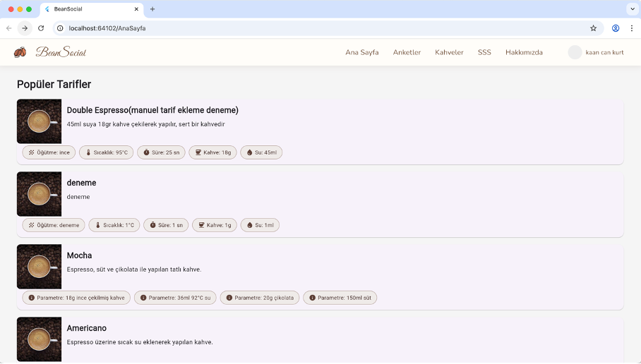Click the cup icon in Kahve: 1g chip
Viewport: 641px width, 364px height.
point(201,225)
